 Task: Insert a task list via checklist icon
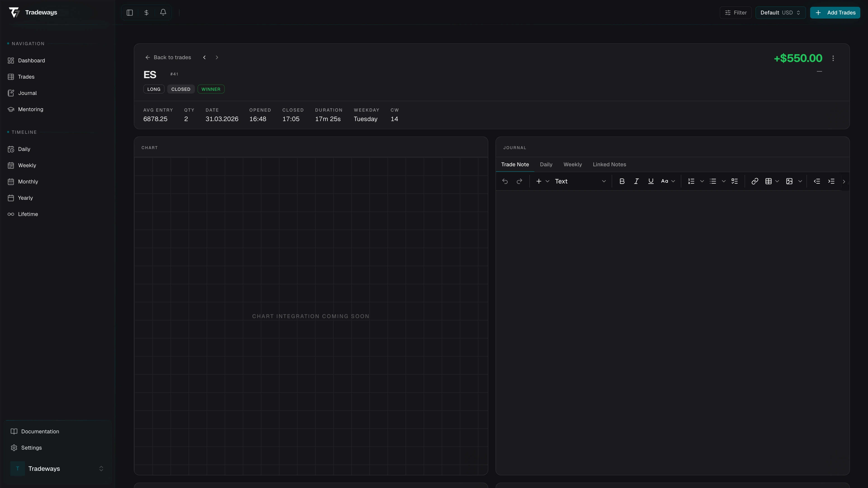pos(735,181)
